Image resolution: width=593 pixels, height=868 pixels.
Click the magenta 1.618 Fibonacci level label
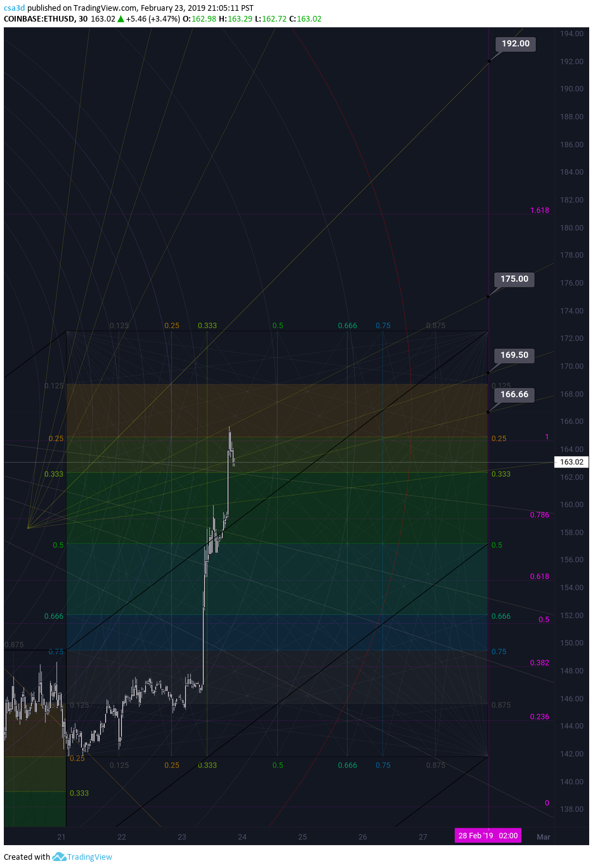coord(540,211)
